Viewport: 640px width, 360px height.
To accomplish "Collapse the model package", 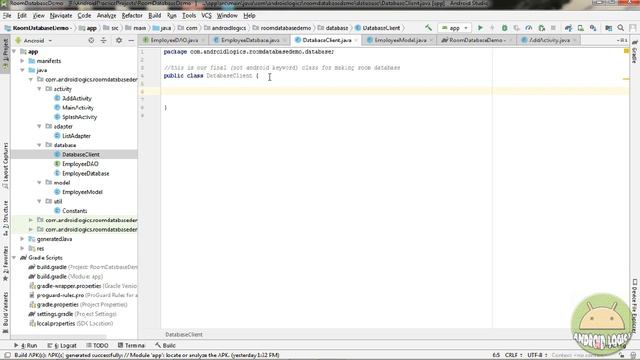I will 39,183.
